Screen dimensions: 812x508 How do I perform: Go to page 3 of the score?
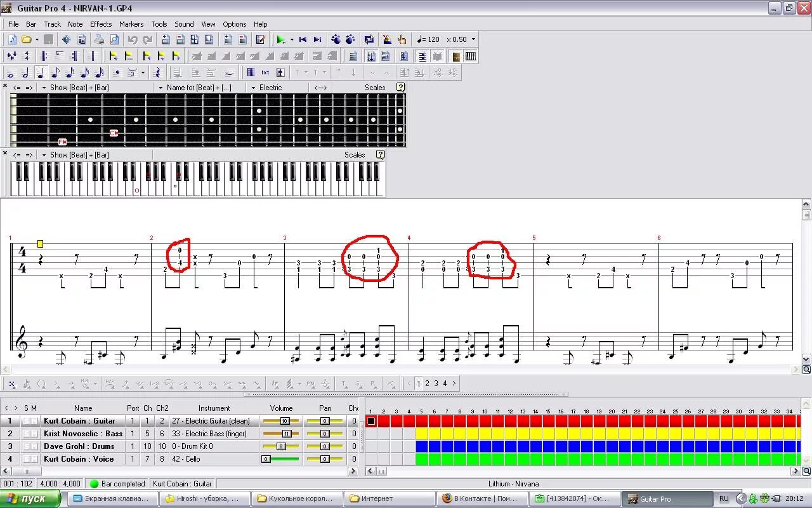[436, 384]
